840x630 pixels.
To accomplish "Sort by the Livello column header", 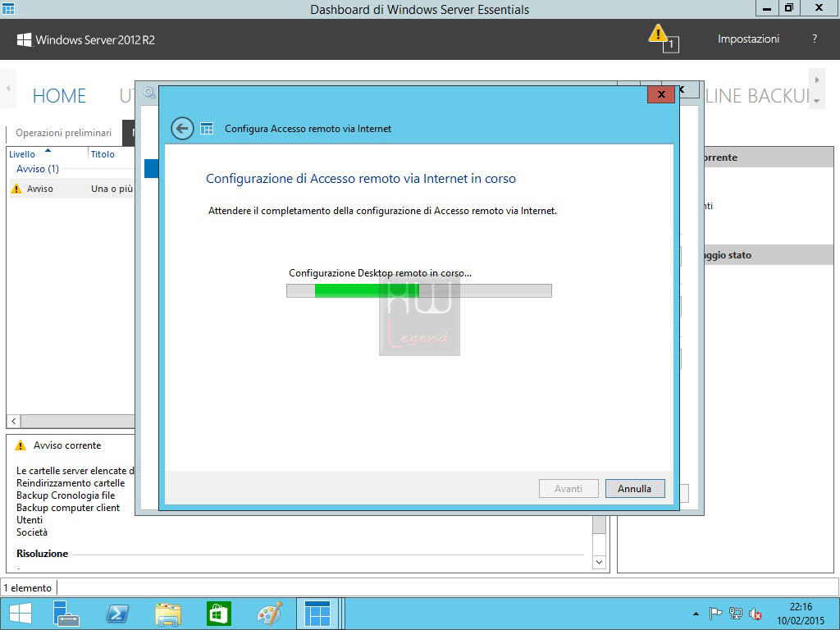I will tap(22, 154).
